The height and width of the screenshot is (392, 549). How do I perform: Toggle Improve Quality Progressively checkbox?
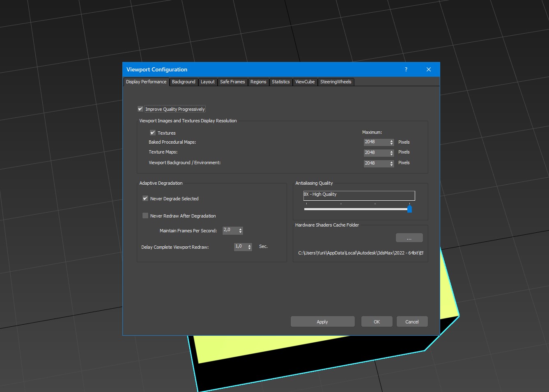(140, 109)
